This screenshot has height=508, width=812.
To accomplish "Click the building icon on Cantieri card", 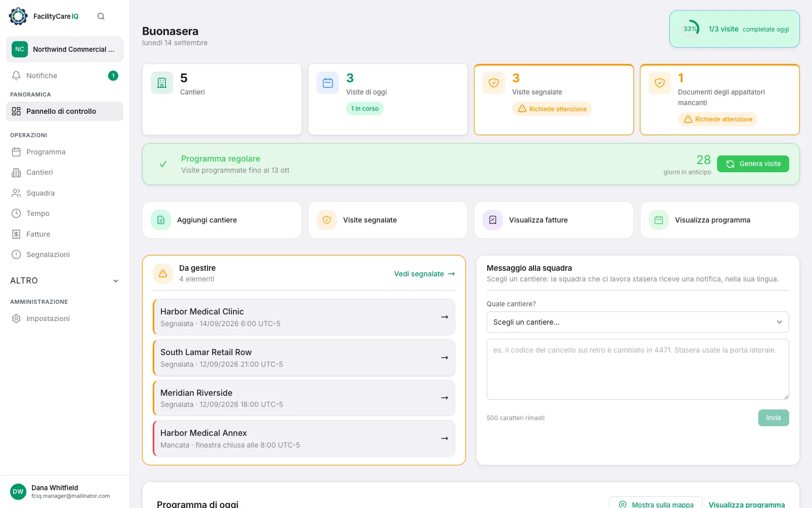I will [162, 83].
